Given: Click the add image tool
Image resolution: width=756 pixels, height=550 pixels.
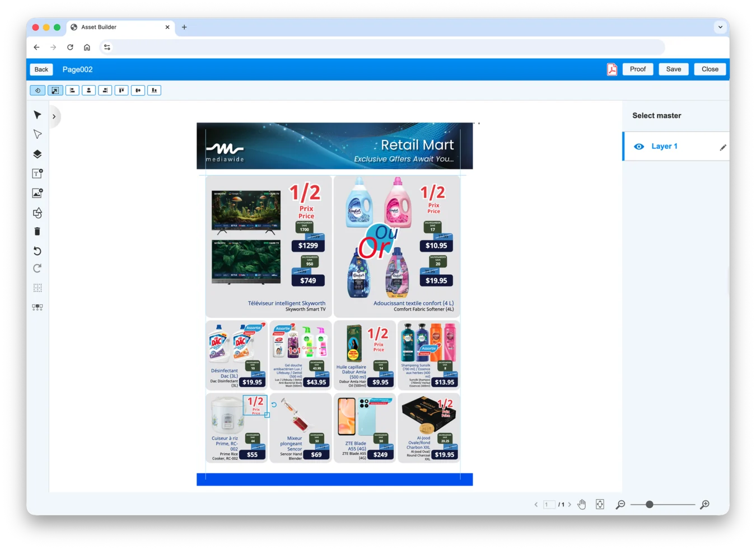Looking at the screenshot, I should pos(37,192).
